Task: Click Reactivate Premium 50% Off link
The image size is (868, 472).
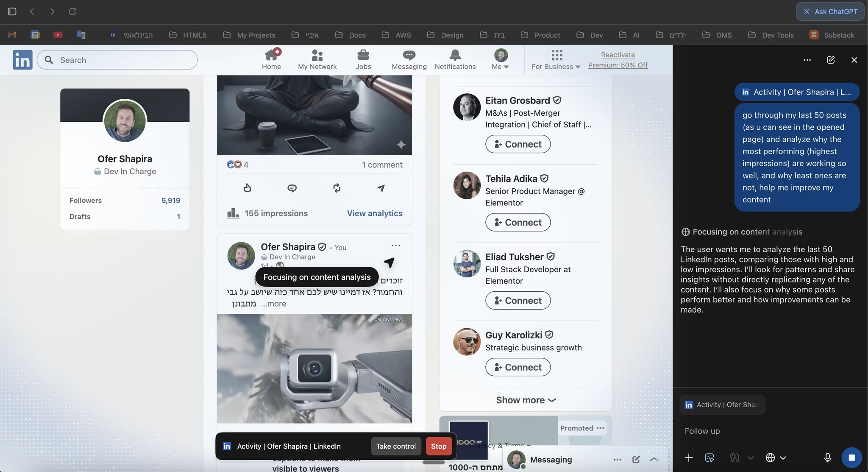Action: point(618,60)
